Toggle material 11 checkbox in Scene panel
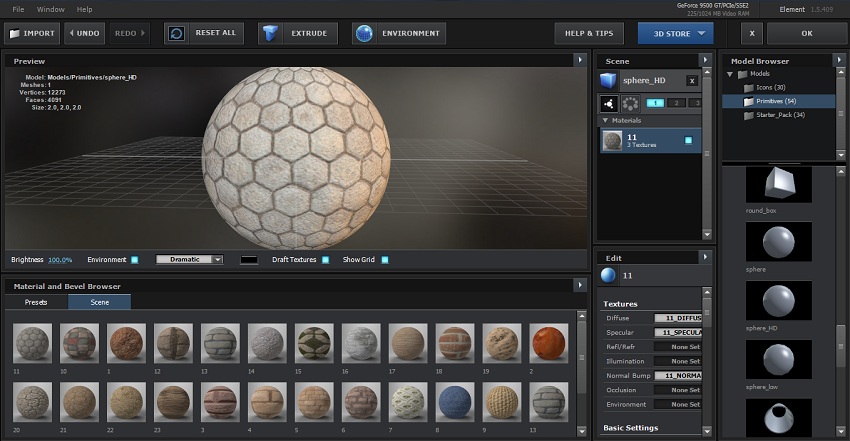850x441 pixels. pyautogui.click(x=688, y=140)
